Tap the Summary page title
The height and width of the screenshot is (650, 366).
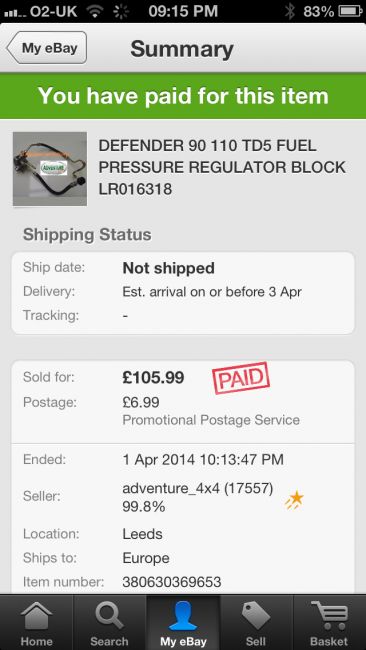click(182, 49)
